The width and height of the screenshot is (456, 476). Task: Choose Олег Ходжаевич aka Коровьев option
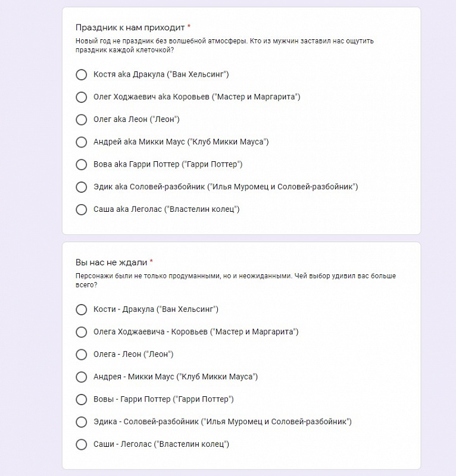coord(81,97)
